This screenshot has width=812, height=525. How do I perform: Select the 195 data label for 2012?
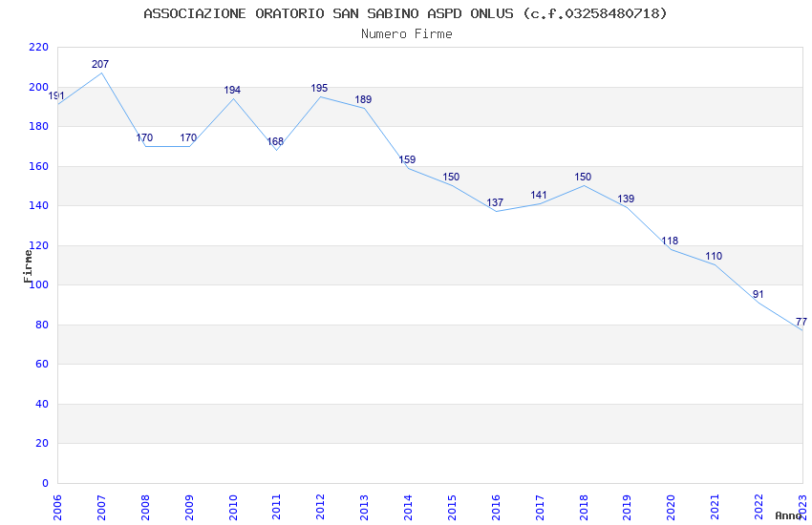coord(319,88)
